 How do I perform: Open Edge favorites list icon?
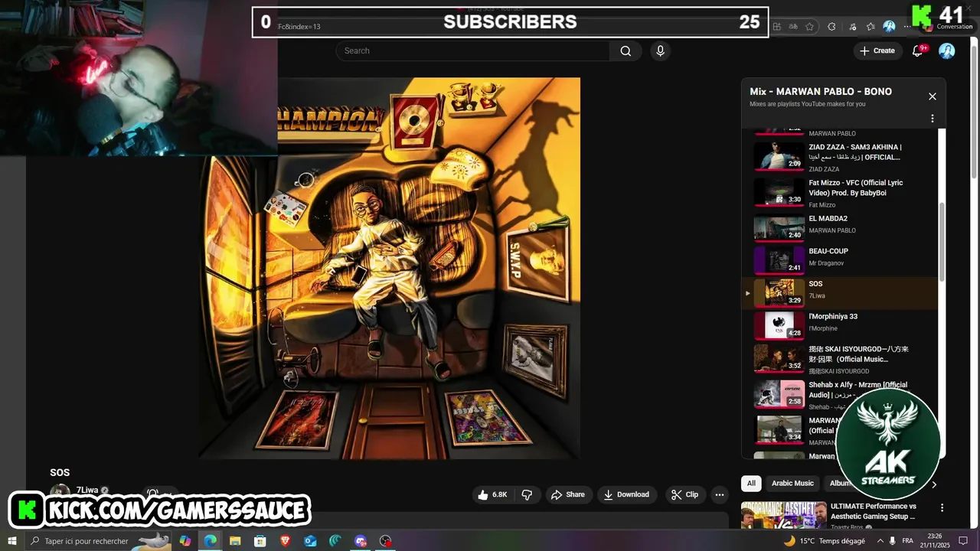870,26
